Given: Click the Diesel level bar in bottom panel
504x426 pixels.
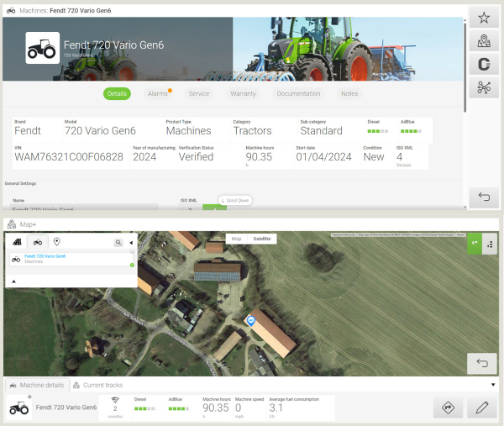Looking at the screenshot, I should (x=144, y=408).
